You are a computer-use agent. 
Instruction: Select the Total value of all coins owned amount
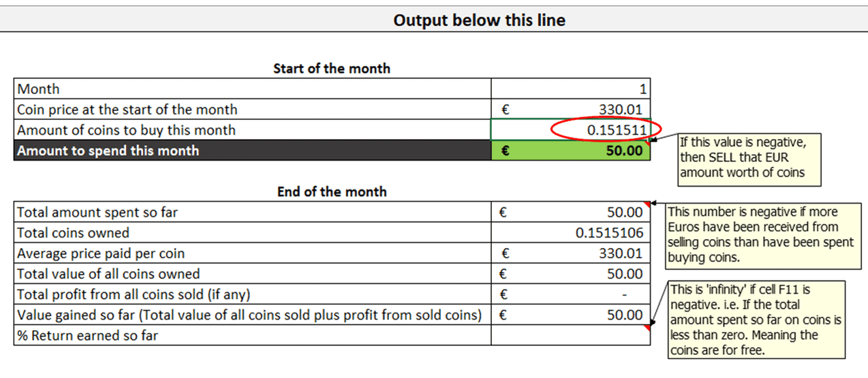570,274
